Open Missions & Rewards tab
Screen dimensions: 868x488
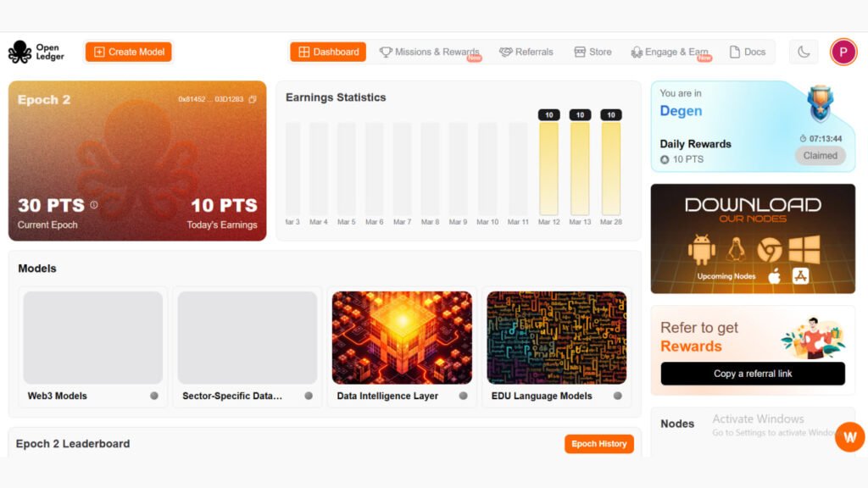click(x=429, y=52)
